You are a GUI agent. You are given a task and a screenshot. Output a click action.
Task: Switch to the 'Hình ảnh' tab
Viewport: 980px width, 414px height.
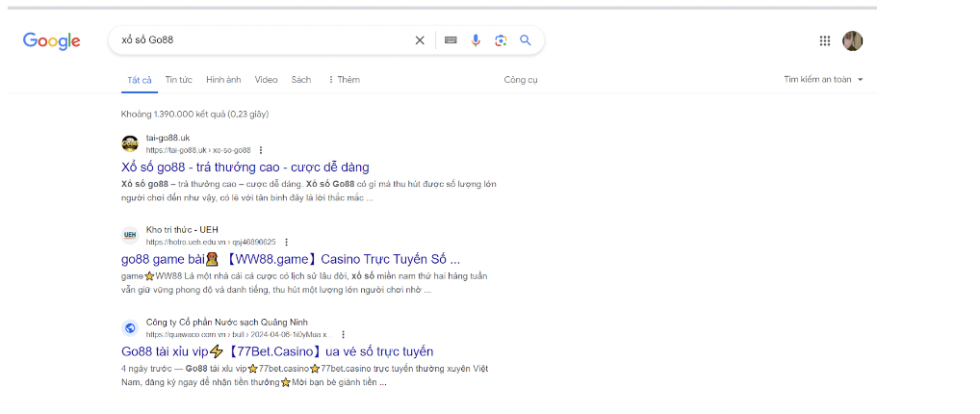click(223, 79)
